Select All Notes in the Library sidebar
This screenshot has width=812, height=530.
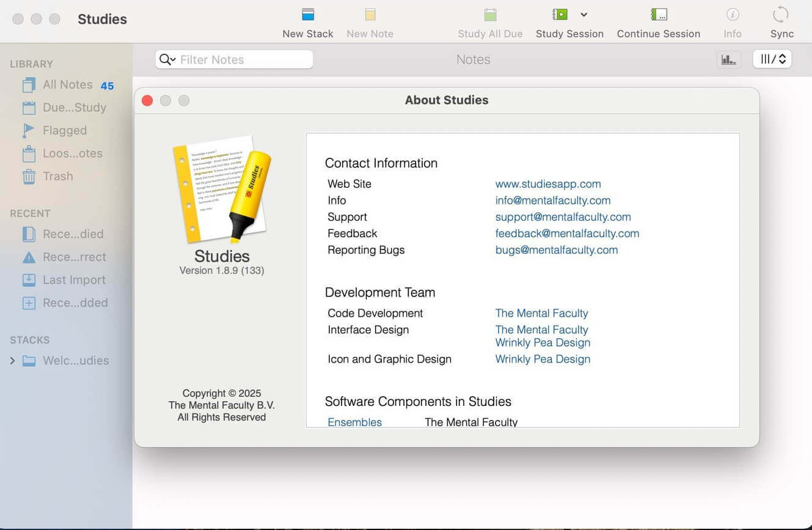pyautogui.click(x=67, y=84)
